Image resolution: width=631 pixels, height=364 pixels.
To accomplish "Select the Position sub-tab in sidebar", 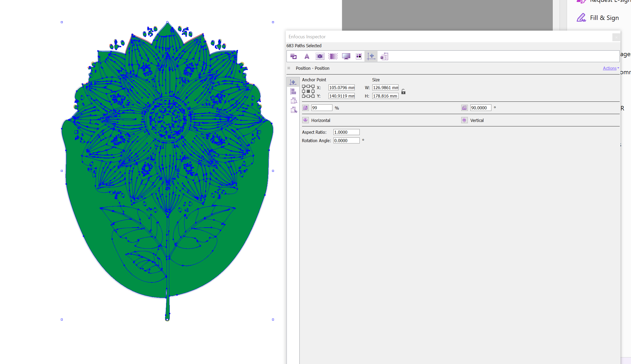I will pos(293,82).
